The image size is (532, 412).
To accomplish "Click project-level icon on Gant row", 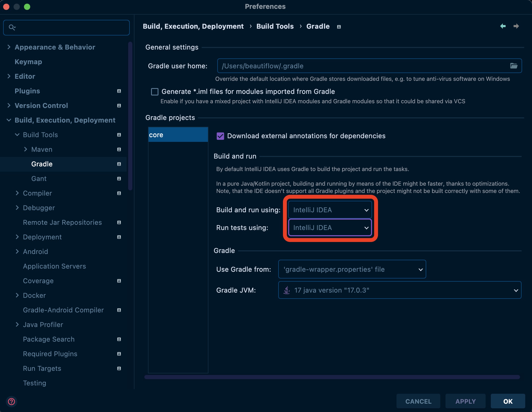I will tap(119, 179).
